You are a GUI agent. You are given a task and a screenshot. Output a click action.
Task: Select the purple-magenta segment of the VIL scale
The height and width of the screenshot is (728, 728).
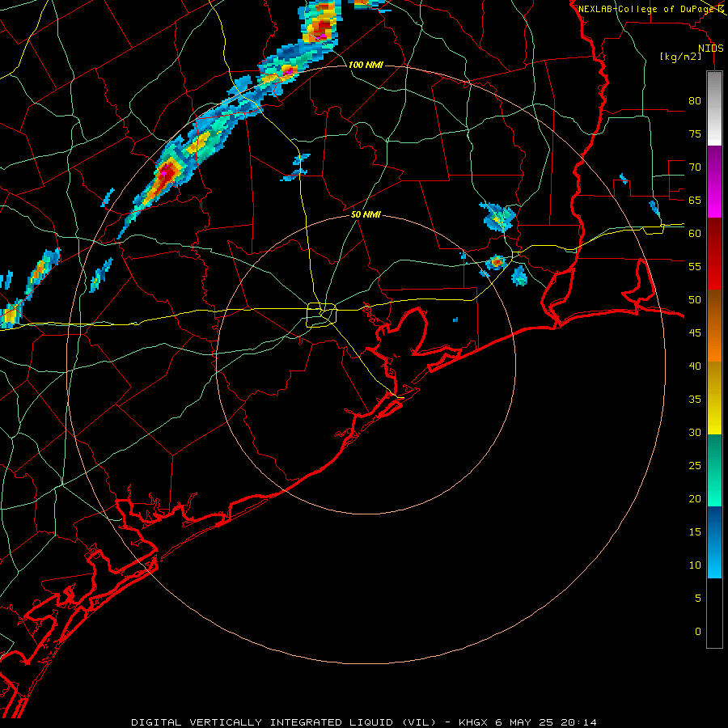coord(714,181)
